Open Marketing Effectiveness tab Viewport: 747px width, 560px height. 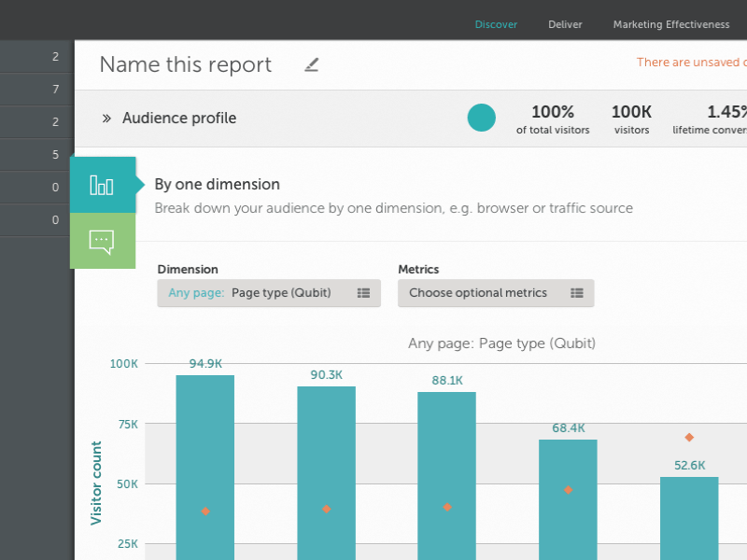pos(671,24)
